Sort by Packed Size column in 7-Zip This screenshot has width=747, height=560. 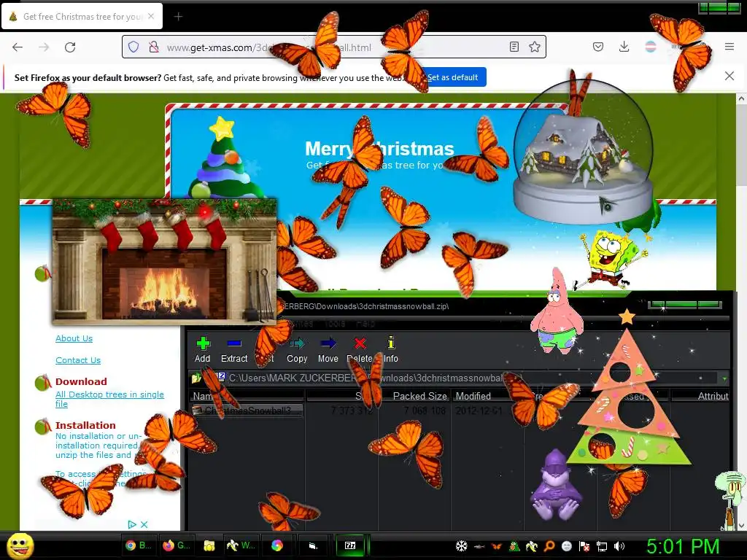(x=414, y=396)
